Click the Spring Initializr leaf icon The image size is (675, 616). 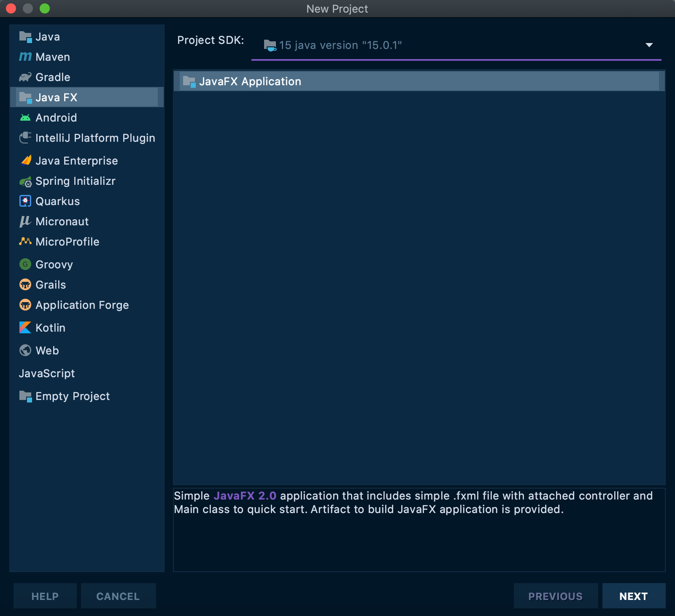tap(25, 181)
